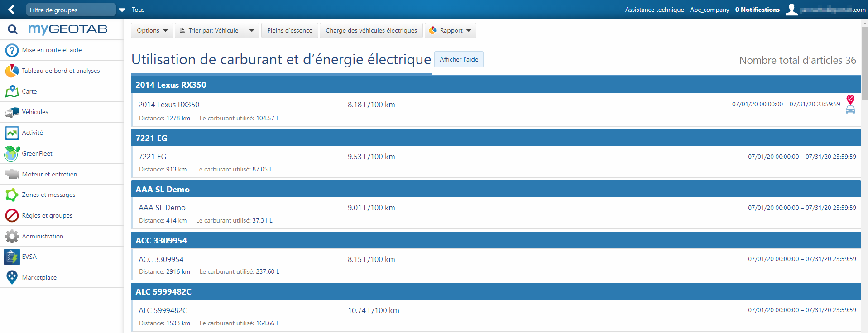Click Distance: 2916 km text
Viewport: 868px width, 333px height.
coord(164,271)
